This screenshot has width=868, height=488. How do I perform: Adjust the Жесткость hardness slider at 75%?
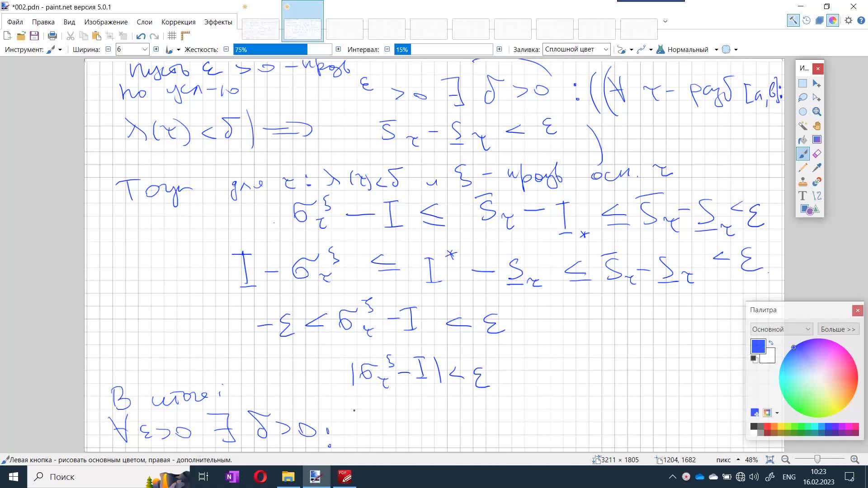[283, 49]
